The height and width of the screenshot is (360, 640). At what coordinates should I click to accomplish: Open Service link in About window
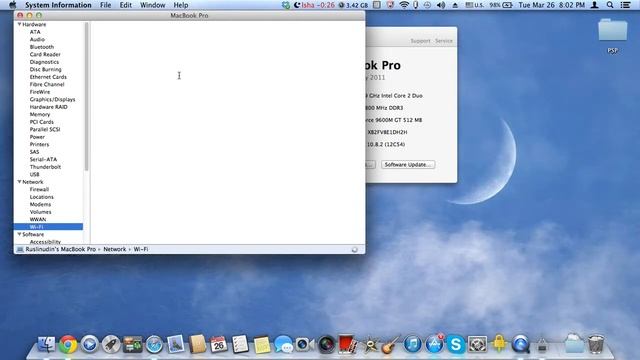tap(444, 41)
